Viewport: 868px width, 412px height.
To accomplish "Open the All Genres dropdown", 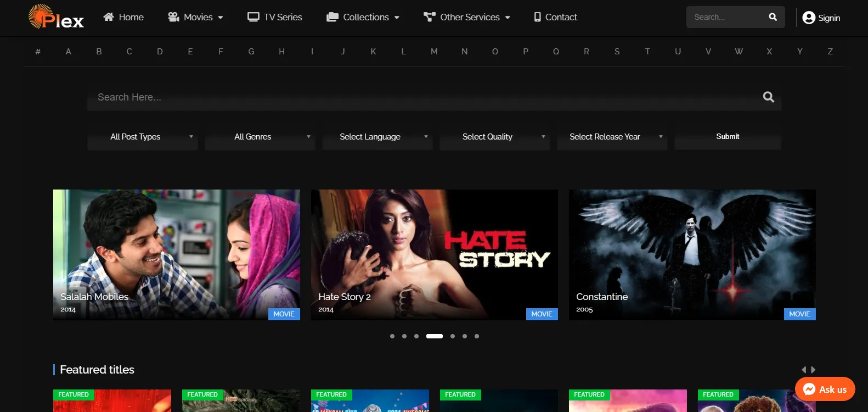I will [260, 137].
